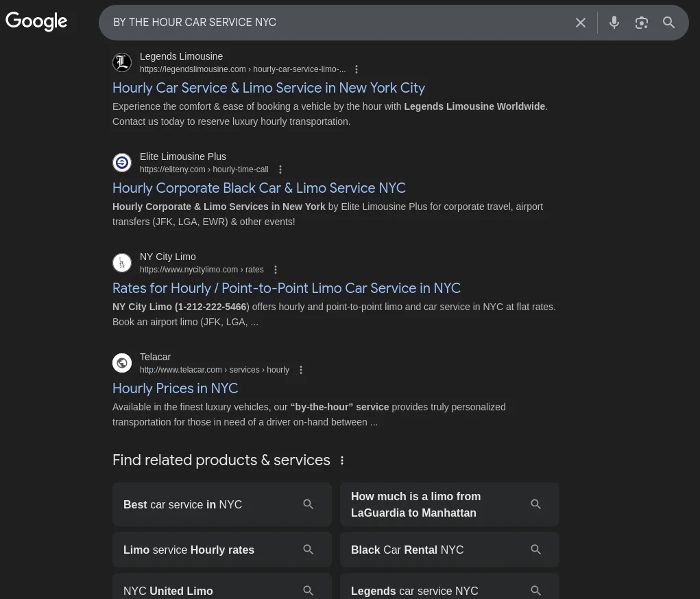Open 'Hourly Corporate Black Car & Limo' link

click(x=259, y=188)
